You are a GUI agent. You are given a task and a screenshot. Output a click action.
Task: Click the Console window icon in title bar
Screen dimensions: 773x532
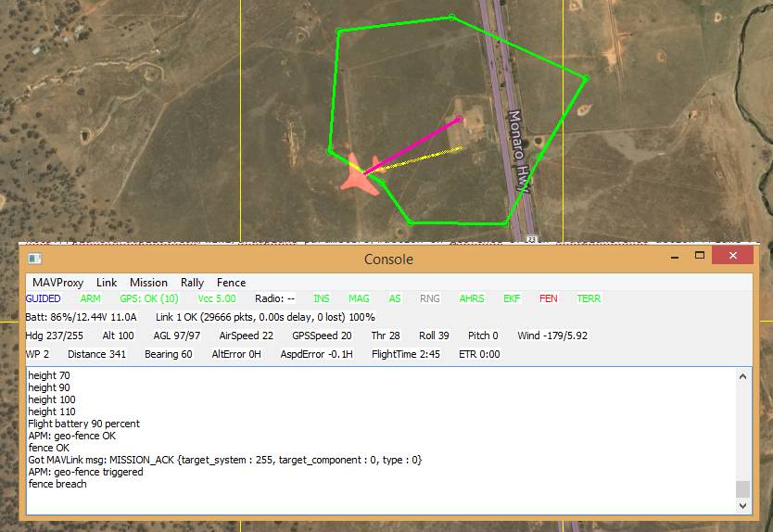click(34, 259)
